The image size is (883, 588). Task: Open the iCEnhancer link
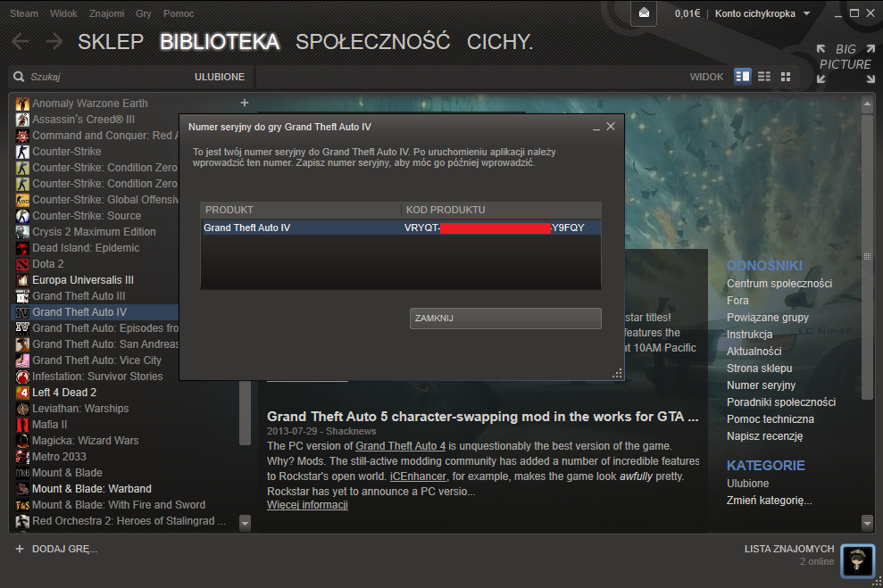[419, 476]
